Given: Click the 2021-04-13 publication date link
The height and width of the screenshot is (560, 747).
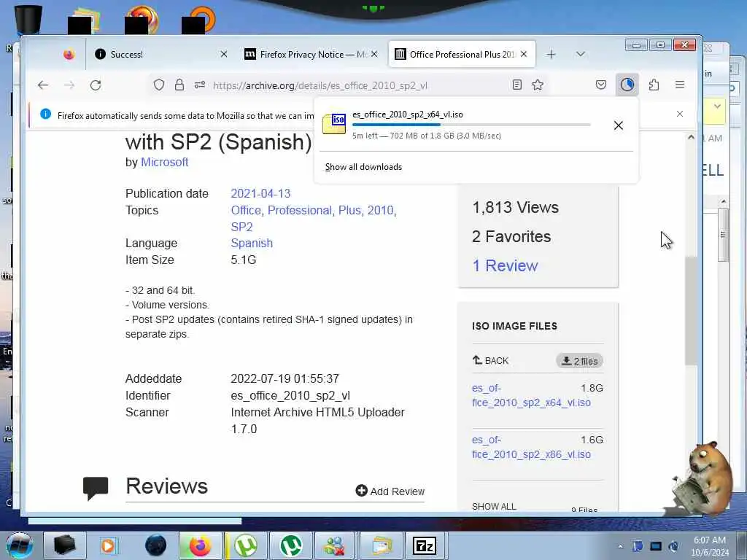Looking at the screenshot, I should click(260, 194).
